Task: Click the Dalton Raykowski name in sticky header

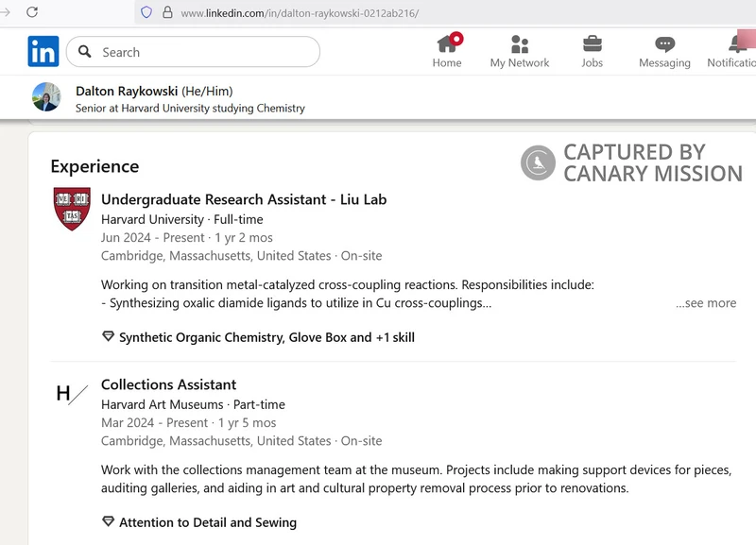Action: 127,91
